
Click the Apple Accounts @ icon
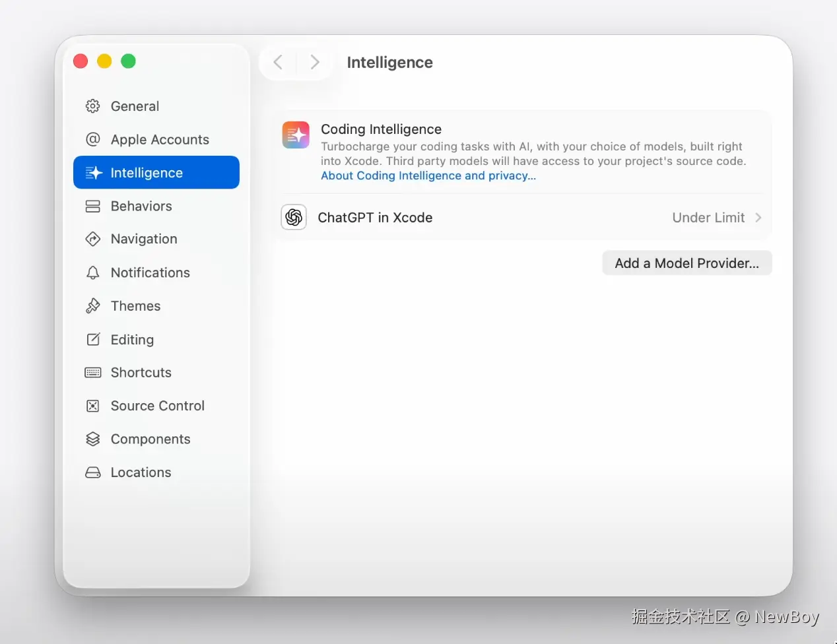coord(93,139)
